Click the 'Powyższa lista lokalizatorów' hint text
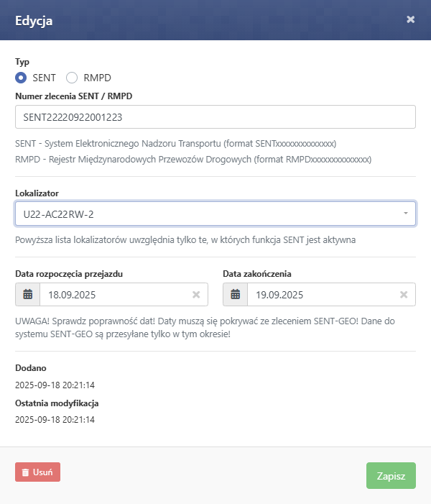Screen dimensions: 431x504 pos(185,240)
